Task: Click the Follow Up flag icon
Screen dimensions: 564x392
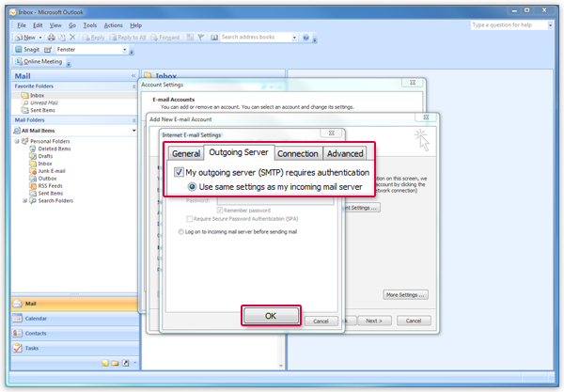Action: coord(201,37)
